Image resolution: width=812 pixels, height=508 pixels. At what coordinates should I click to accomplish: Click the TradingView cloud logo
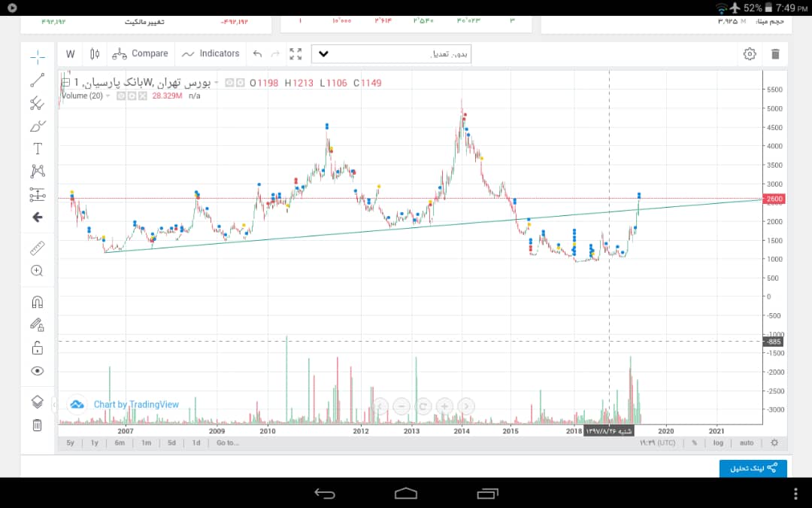77,404
